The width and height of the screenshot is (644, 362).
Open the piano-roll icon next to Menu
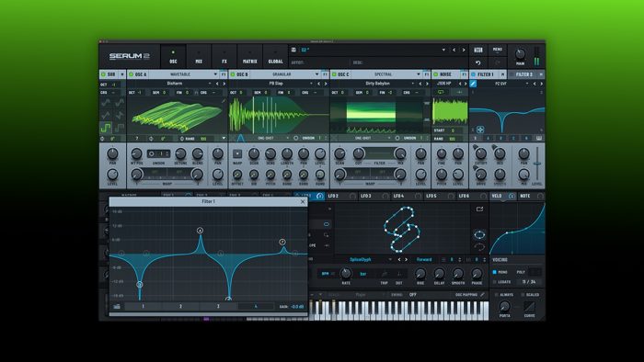point(478,50)
